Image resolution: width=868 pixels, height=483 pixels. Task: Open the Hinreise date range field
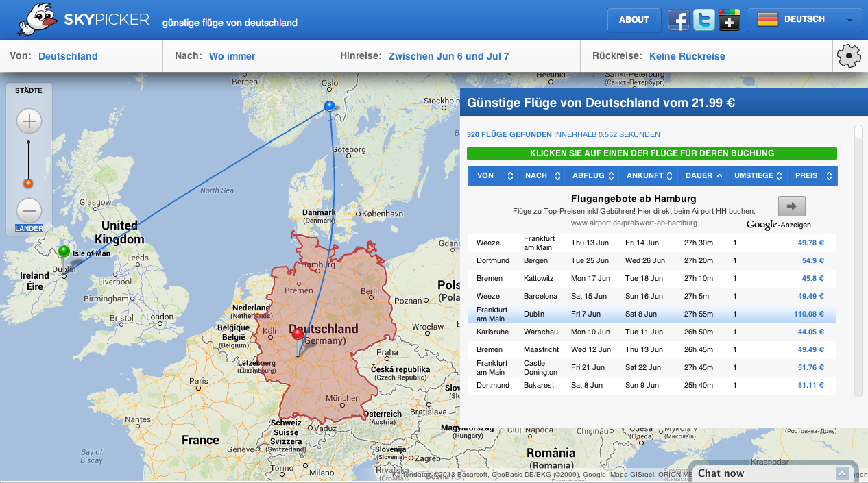pyautogui.click(x=448, y=56)
